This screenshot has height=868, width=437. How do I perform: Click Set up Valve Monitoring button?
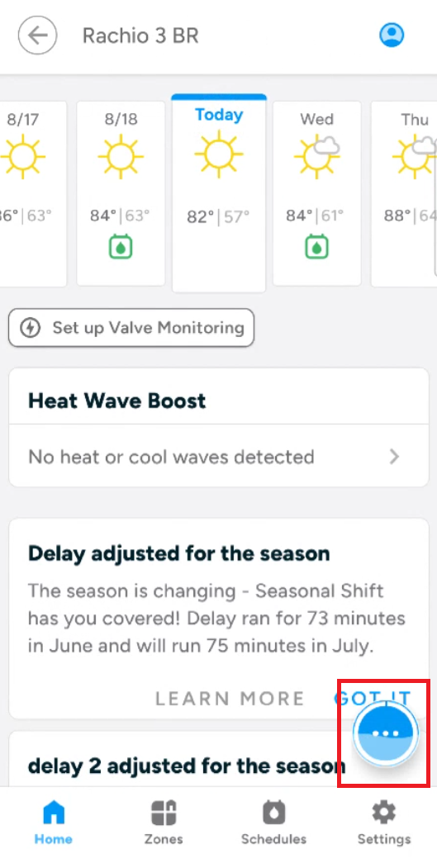131,328
